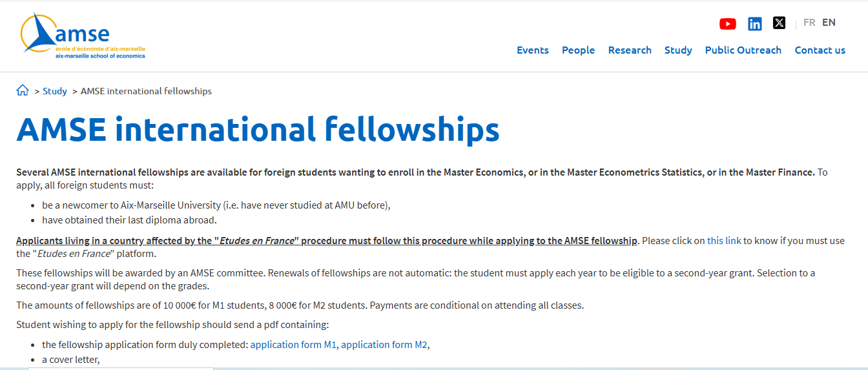Open the Public Outreach menu
The image size is (868, 370).
pyautogui.click(x=743, y=50)
